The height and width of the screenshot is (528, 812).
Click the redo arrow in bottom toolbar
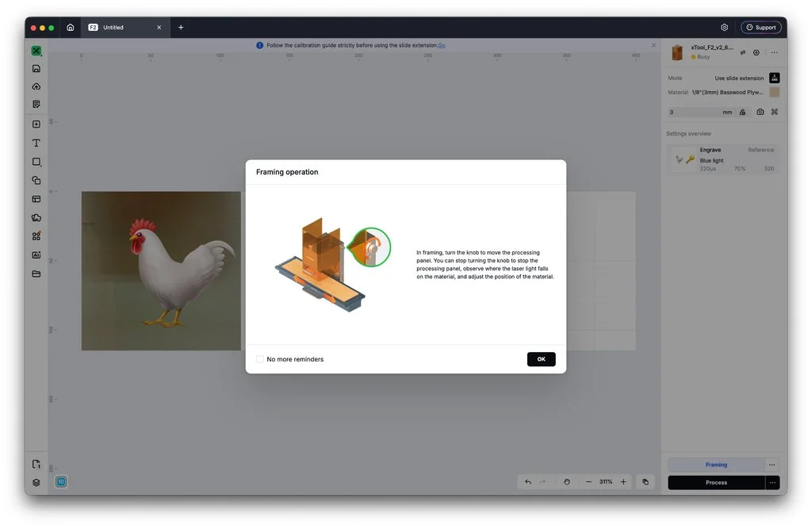[x=542, y=482]
